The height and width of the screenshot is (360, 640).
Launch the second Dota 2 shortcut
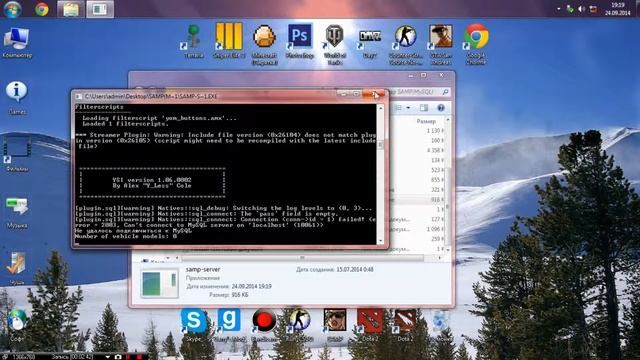[x=405, y=324]
